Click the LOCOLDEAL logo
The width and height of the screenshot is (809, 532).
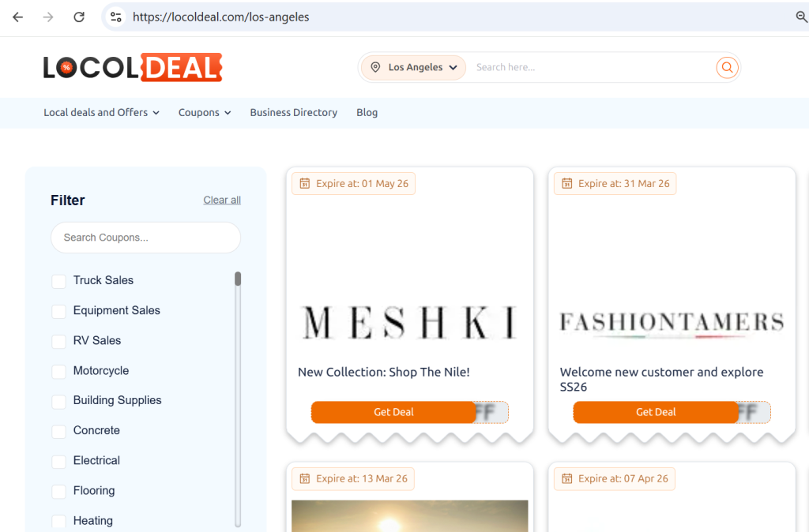point(133,68)
